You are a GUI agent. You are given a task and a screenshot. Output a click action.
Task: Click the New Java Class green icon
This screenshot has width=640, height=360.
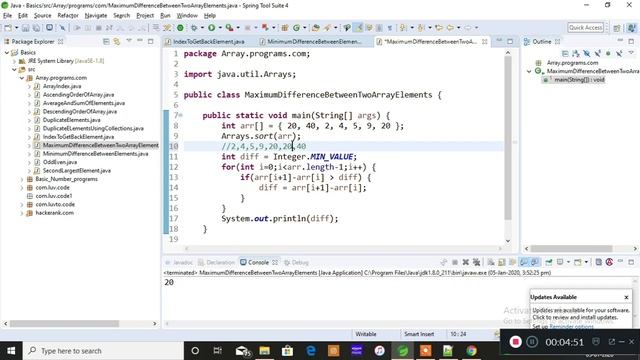point(297,28)
